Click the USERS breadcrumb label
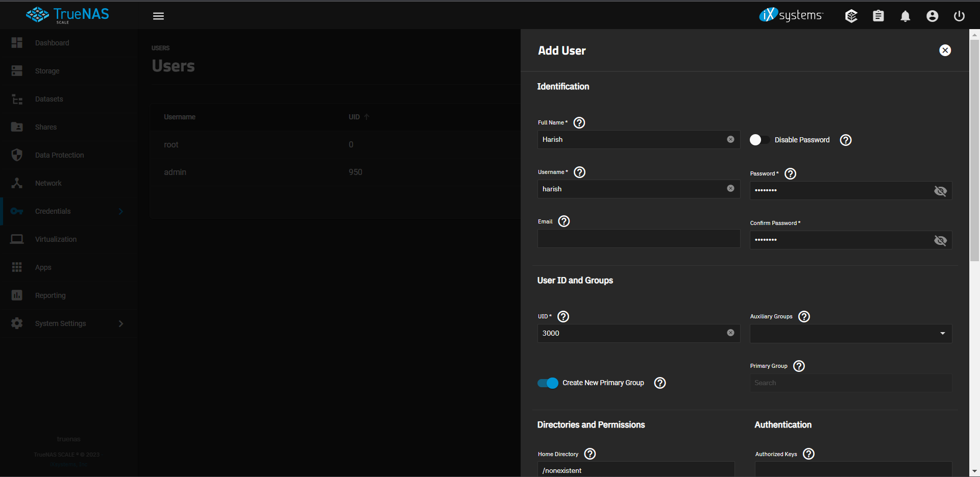Viewport: 980px width, 477px height. click(160, 48)
